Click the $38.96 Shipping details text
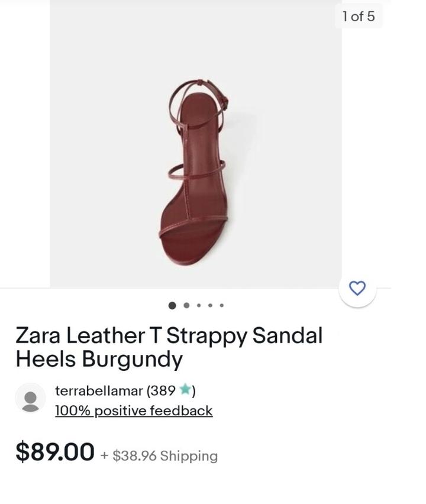 [165, 455]
